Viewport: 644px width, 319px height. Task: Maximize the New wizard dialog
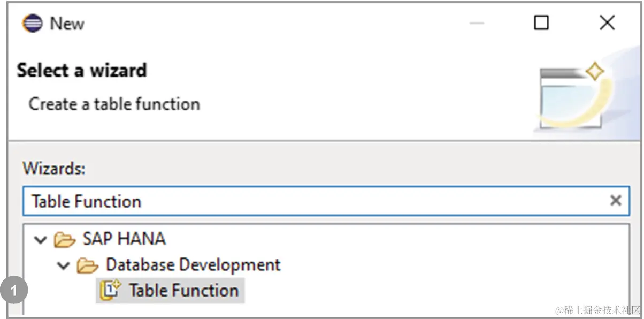pos(541,23)
